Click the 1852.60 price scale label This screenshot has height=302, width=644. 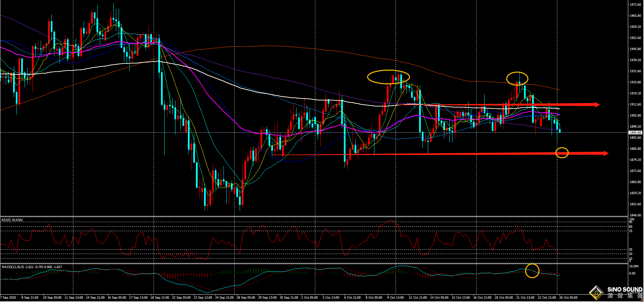(x=635, y=204)
